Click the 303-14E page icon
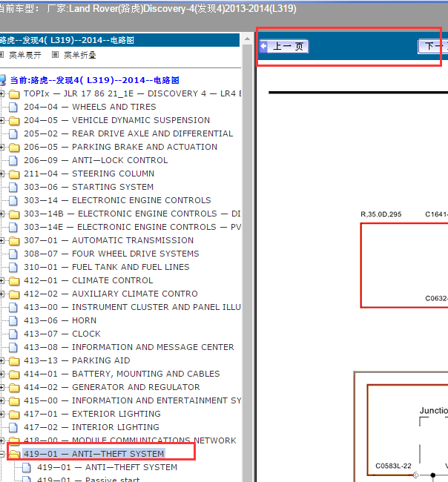The image size is (448, 482). (13, 227)
